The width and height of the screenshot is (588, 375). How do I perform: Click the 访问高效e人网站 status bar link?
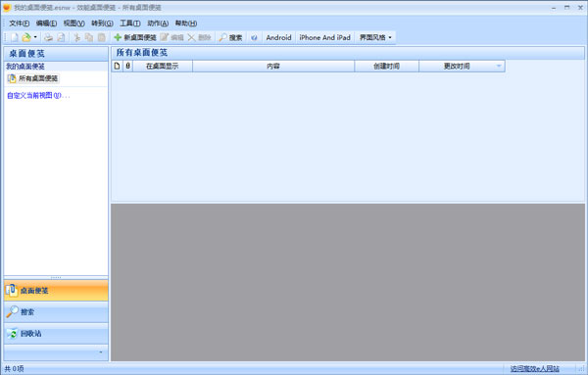point(534,368)
